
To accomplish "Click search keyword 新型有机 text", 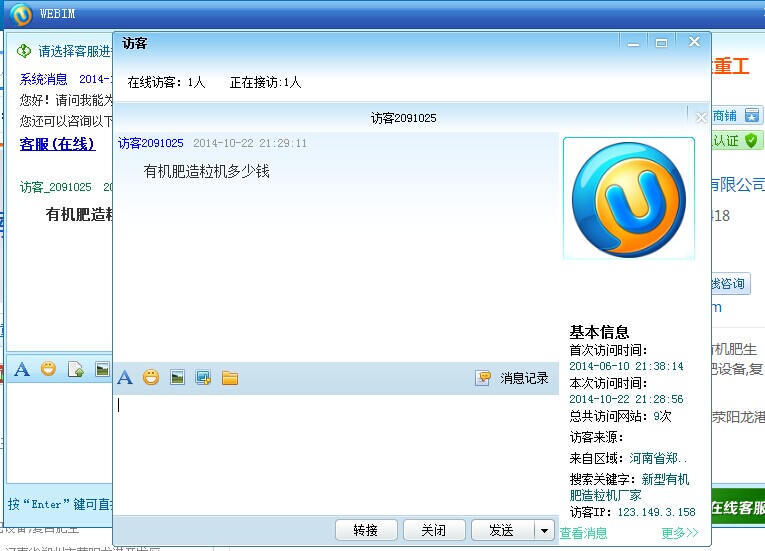I will coord(665,479).
